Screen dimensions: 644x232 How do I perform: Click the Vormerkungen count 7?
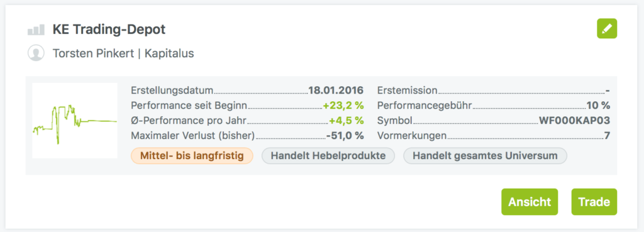[x=607, y=136]
